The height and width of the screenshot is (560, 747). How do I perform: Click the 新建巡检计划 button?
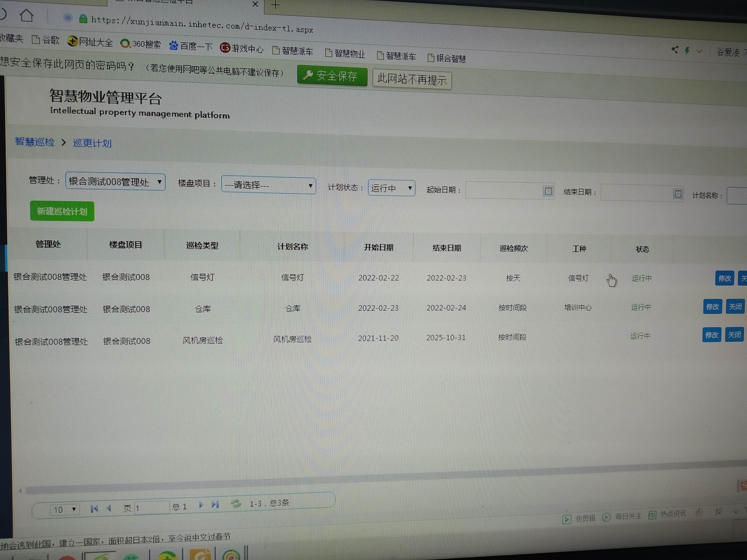[62, 211]
